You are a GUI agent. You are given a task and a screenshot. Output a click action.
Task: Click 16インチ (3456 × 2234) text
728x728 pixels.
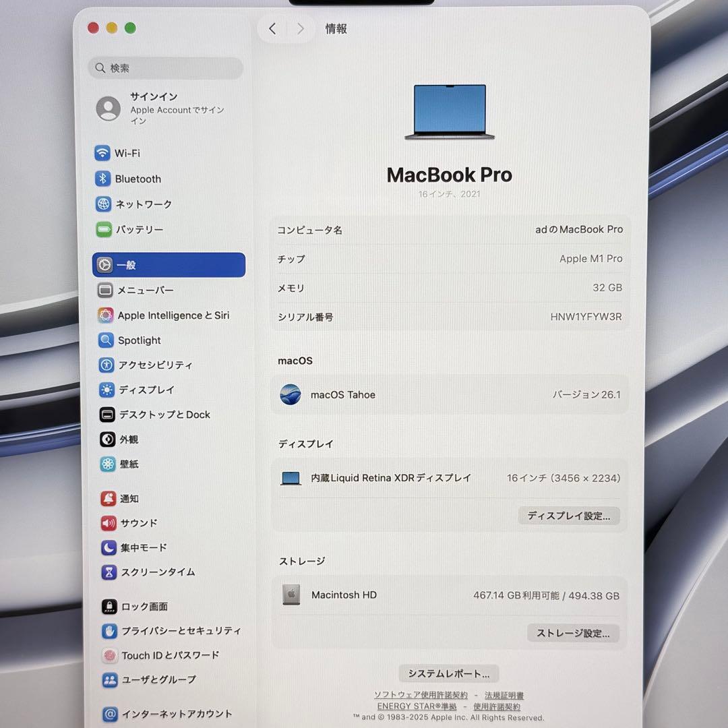click(564, 478)
